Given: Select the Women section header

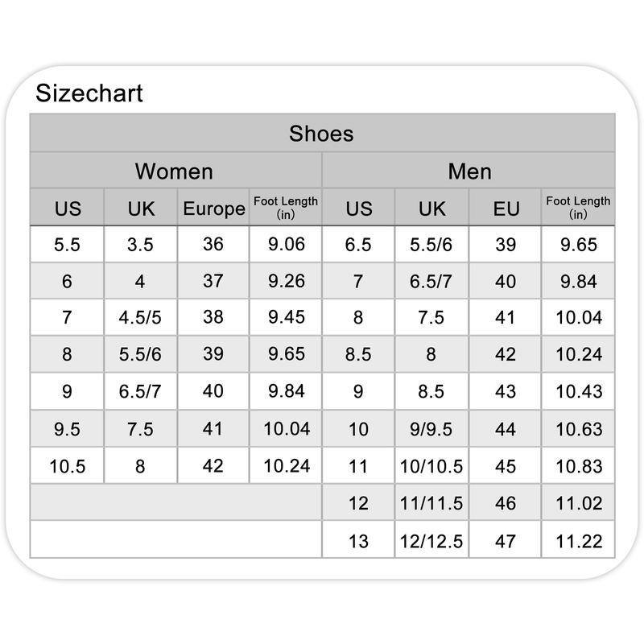Looking at the screenshot, I should point(175,171).
